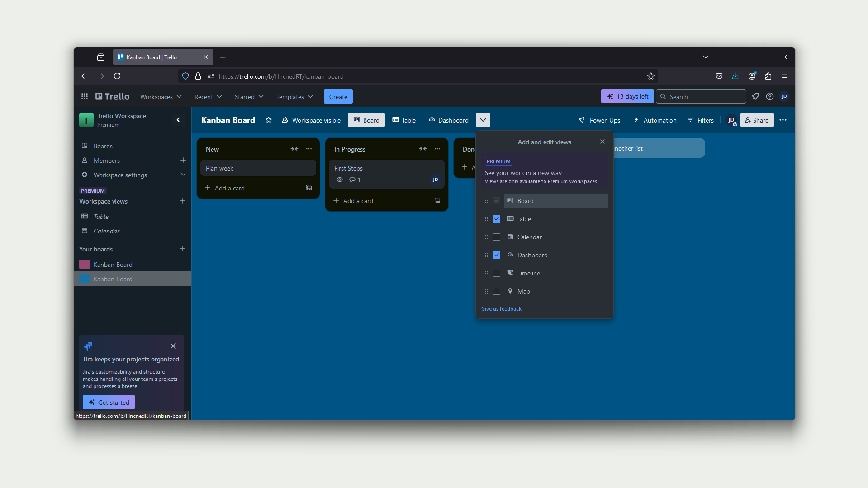Click the Trello search field
This screenshot has width=868, height=488.
tap(701, 96)
